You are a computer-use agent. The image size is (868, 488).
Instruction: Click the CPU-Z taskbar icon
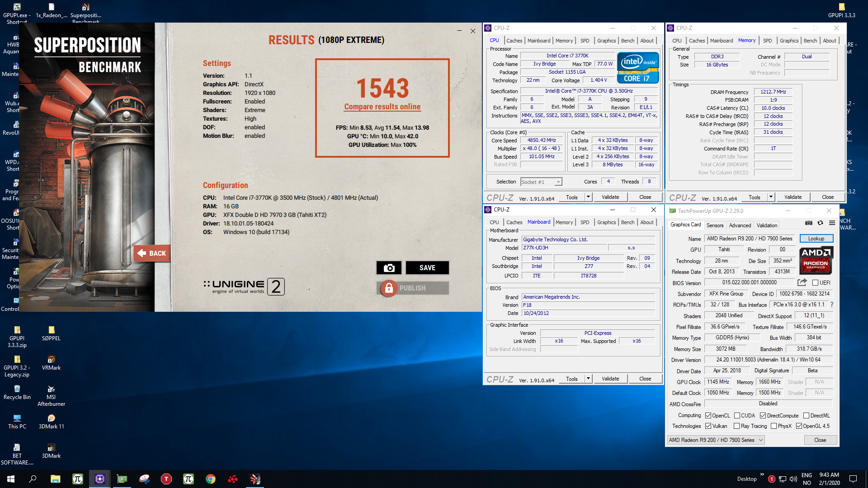coord(99,479)
